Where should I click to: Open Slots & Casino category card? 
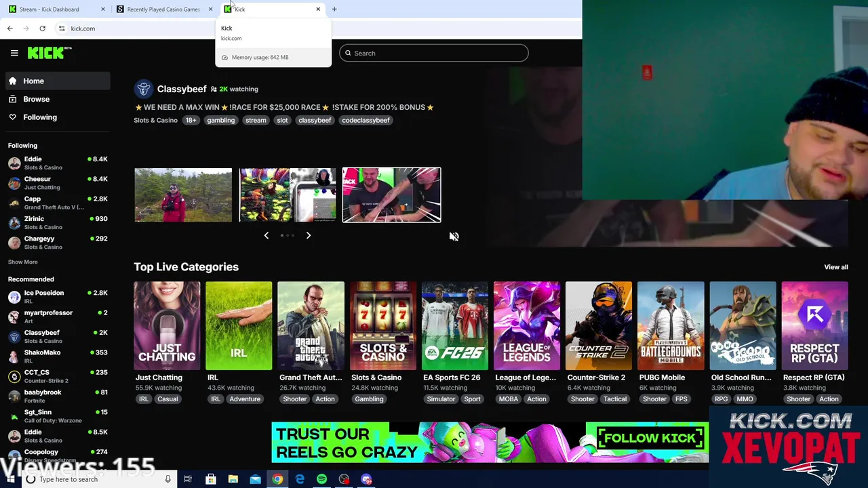click(x=382, y=325)
